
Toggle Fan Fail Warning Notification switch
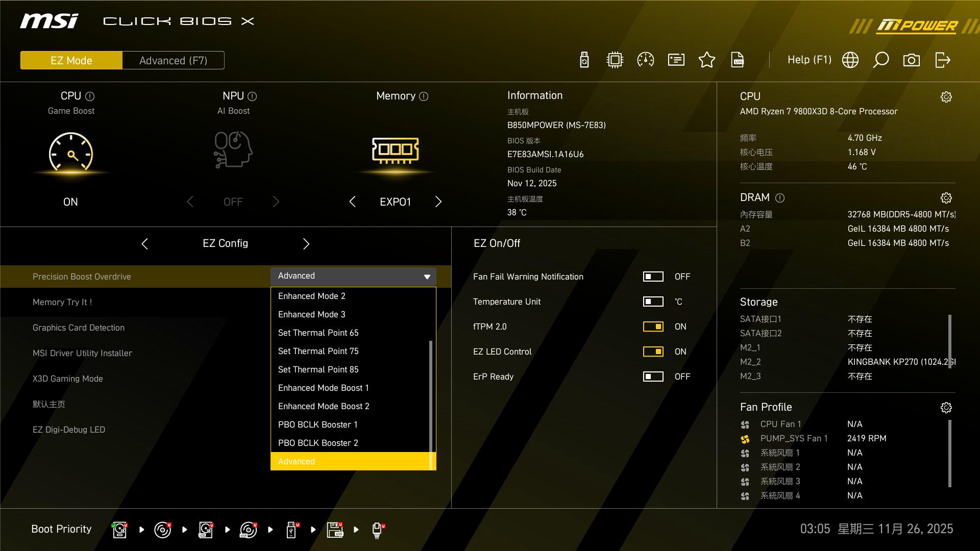[653, 277]
